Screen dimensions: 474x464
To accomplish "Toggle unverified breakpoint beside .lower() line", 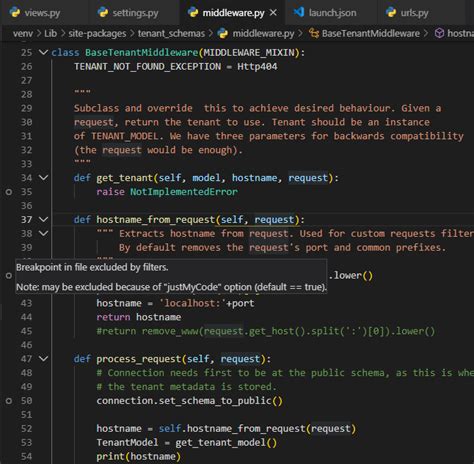I will point(9,276).
